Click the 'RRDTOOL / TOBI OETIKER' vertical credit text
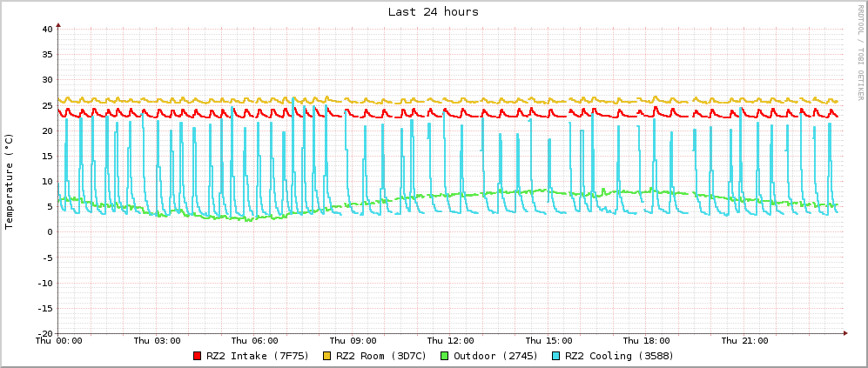 pos(859,52)
